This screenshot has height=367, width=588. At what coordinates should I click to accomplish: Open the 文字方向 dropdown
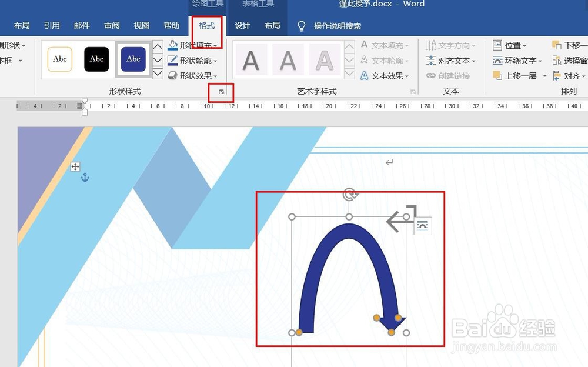[451, 45]
